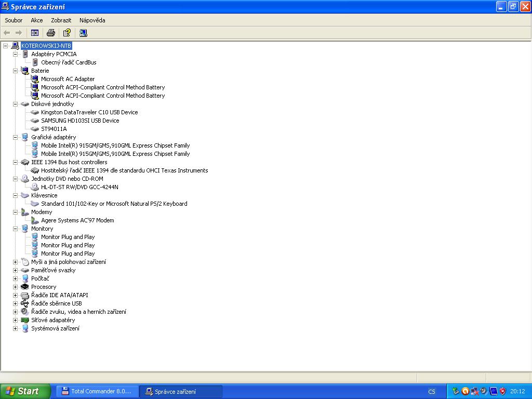The width and height of the screenshot is (532, 399).
Task: Click the computer icon beside KOTEROWSKIJ-NTB
Action: 15,46
